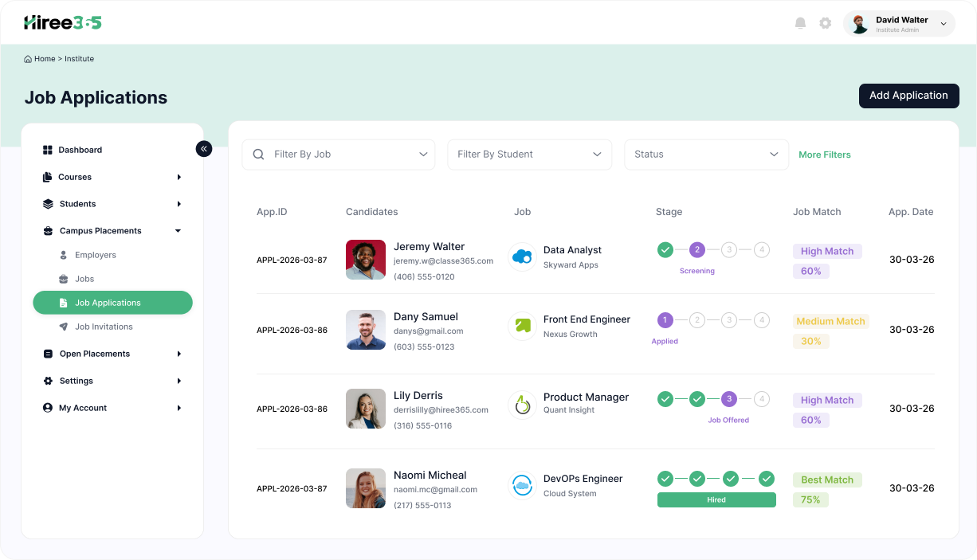The width and height of the screenshot is (977, 560).
Task: Click the More Filters link
Action: (825, 155)
